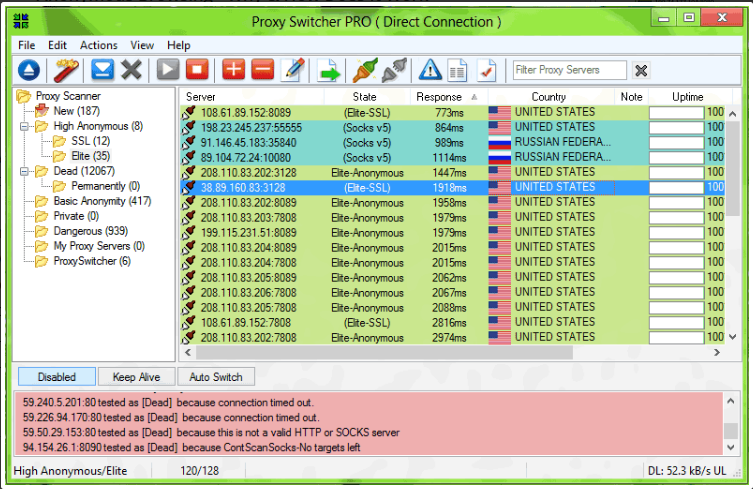
Task: Click the pencil Edit proxy icon
Action: [293, 70]
